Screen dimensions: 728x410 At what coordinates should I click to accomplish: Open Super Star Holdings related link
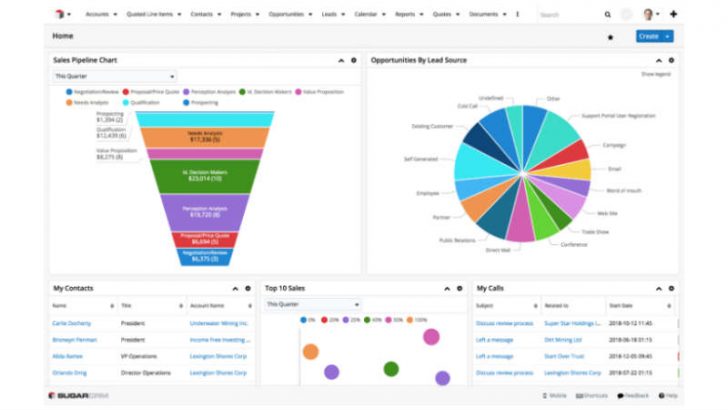(572, 323)
